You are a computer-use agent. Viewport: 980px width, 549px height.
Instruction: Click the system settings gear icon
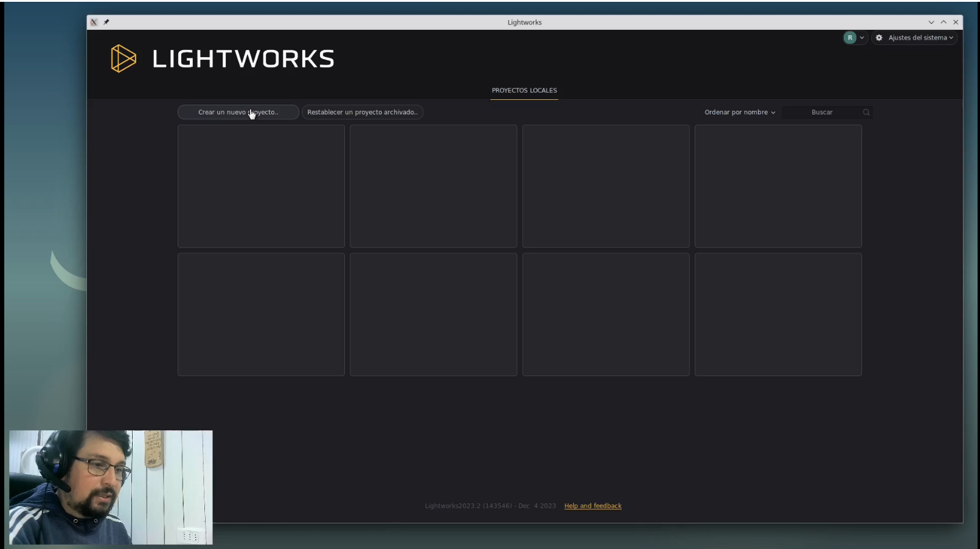pyautogui.click(x=879, y=38)
